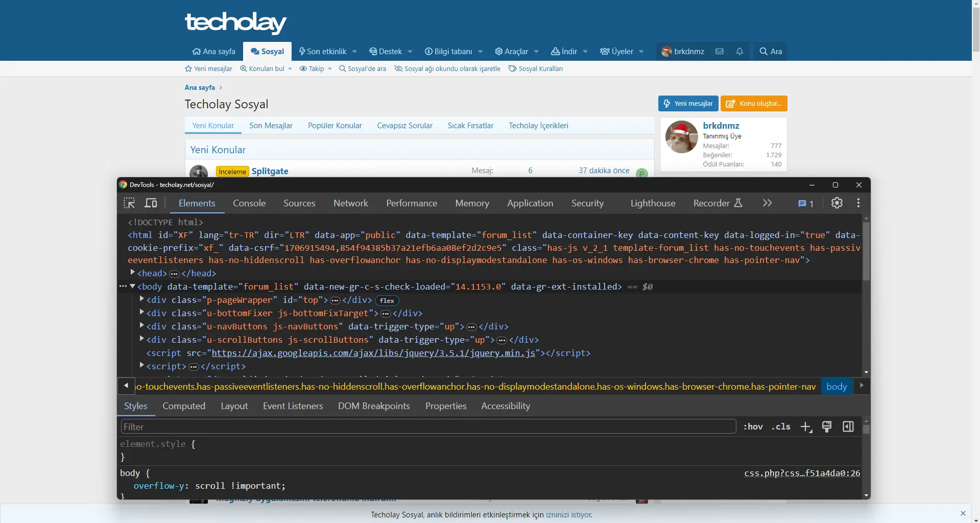This screenshot has height=523, width=980.
Task: Click the Konu oluştur button
Action: point(754,103)
